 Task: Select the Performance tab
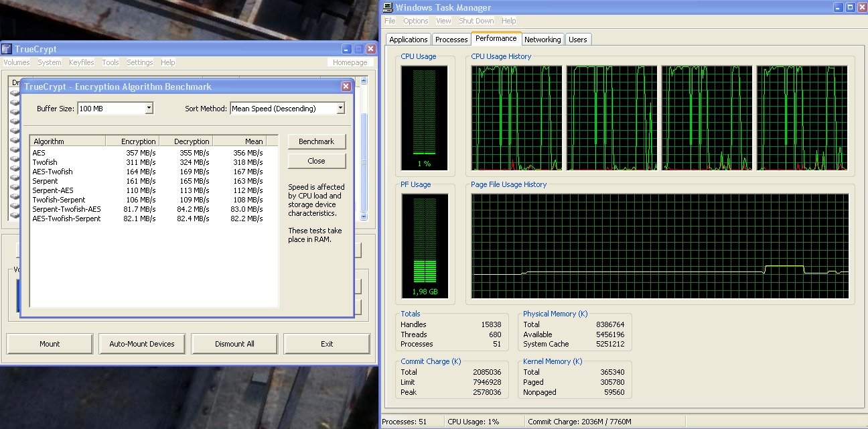point(496,38)
